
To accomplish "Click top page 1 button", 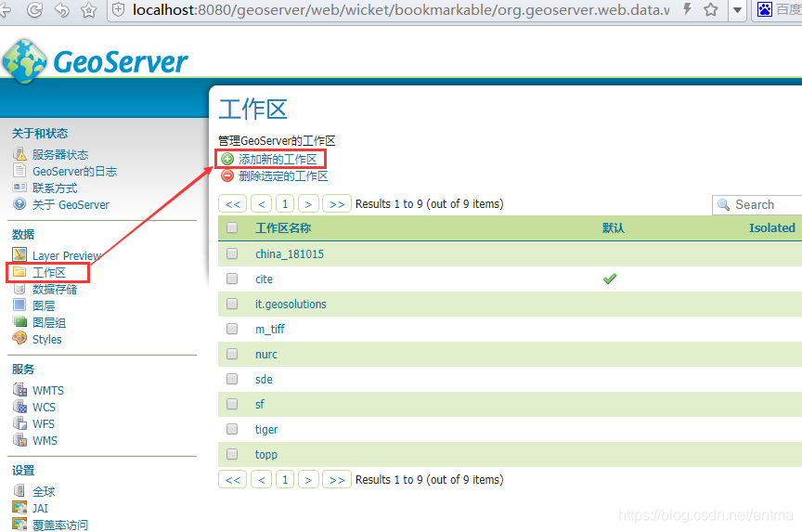I will point(285,203).
